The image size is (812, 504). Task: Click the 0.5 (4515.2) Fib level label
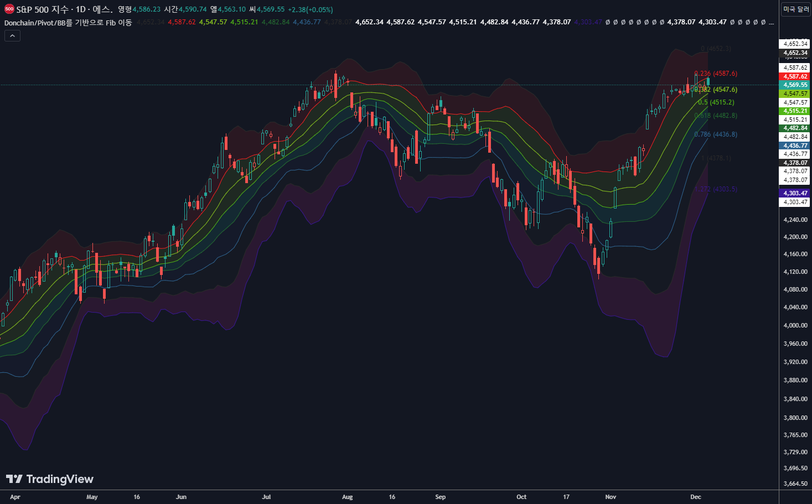tap(716, 102)
